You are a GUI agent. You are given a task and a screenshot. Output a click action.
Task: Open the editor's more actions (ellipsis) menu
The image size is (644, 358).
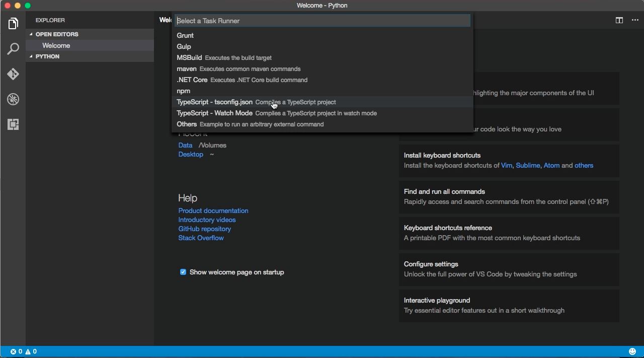coord(634,20)
